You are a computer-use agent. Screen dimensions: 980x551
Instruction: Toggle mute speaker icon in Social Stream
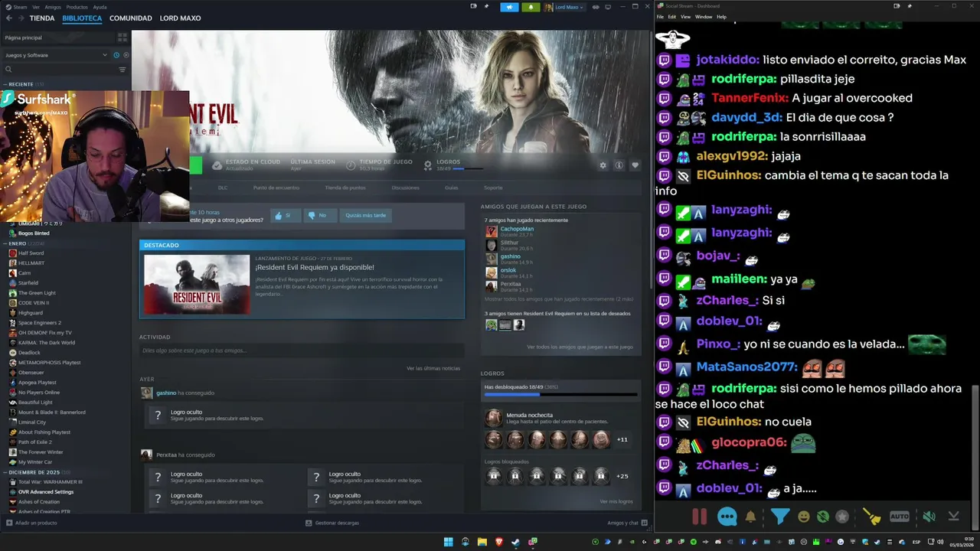click(x=929, y=517)
